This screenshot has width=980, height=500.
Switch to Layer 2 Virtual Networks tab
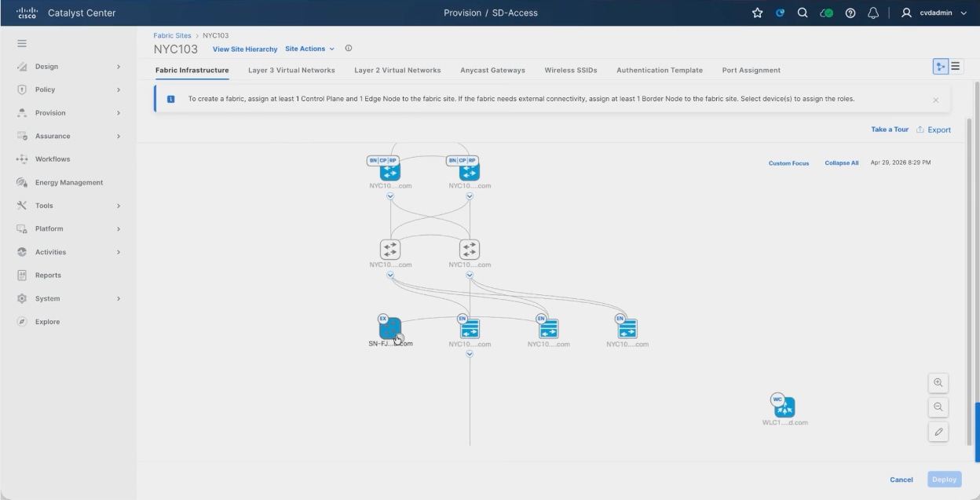[x=397, y=70]
